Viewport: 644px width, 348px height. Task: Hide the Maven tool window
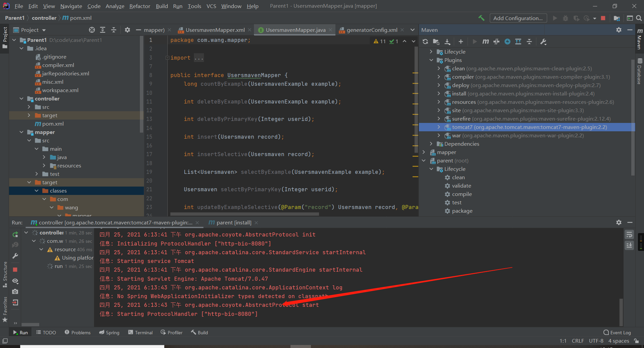[x=630, y=30]
